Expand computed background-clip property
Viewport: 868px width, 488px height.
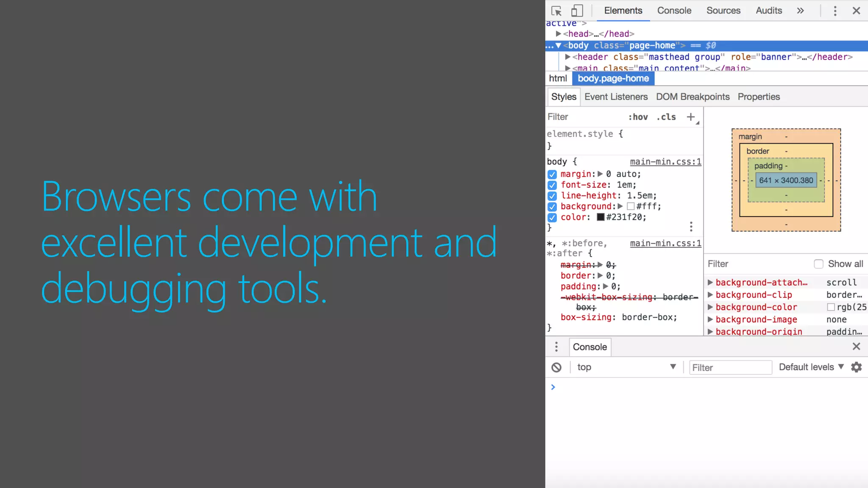710,294
